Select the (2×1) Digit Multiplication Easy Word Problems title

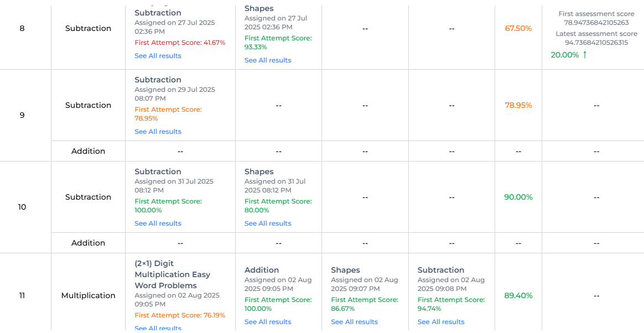click(172, 274)
